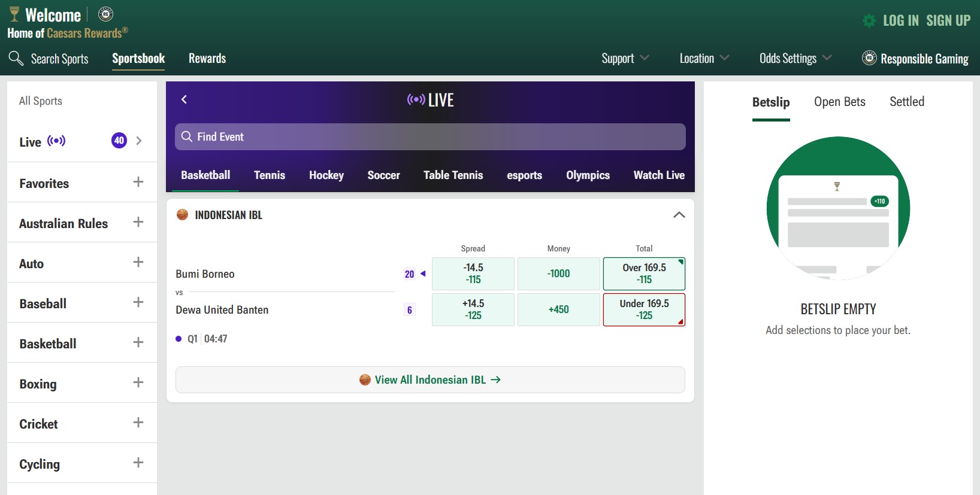Viewport: 980px width, 495px height.
Task: Click the Find Event search field
Action: click(x=430, y=136)
